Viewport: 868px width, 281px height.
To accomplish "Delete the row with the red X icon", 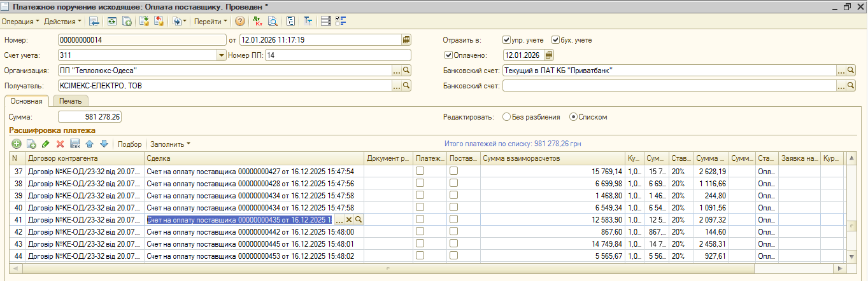I will coord(60,144).
